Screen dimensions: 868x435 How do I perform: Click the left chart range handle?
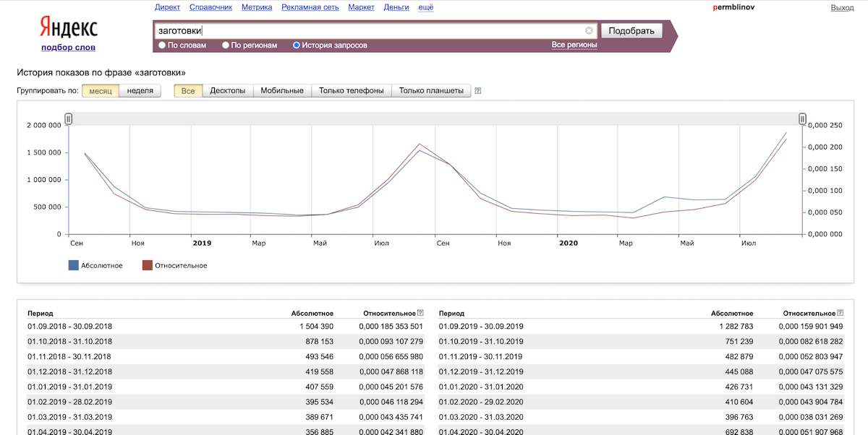[69, 119]
